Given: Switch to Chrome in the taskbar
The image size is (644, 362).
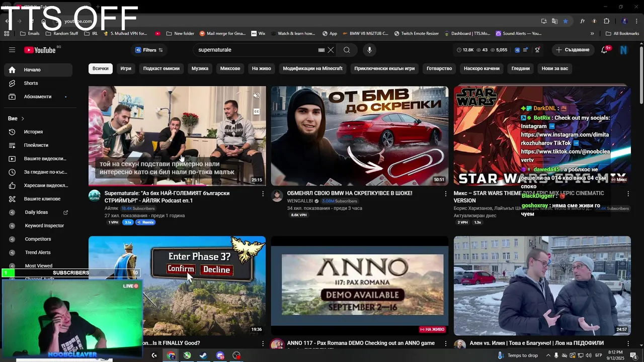Looking at the screenshot, I should (171, 355).
